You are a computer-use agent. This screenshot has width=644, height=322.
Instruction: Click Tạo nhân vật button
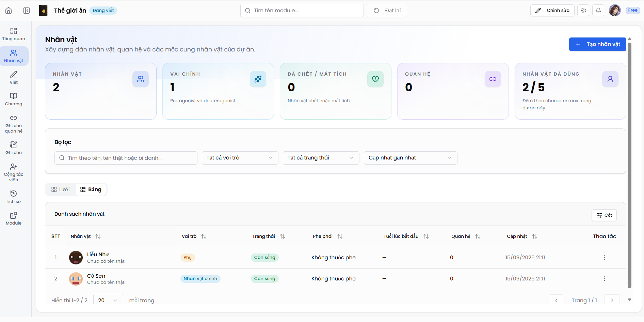click(x=597, y=44)
